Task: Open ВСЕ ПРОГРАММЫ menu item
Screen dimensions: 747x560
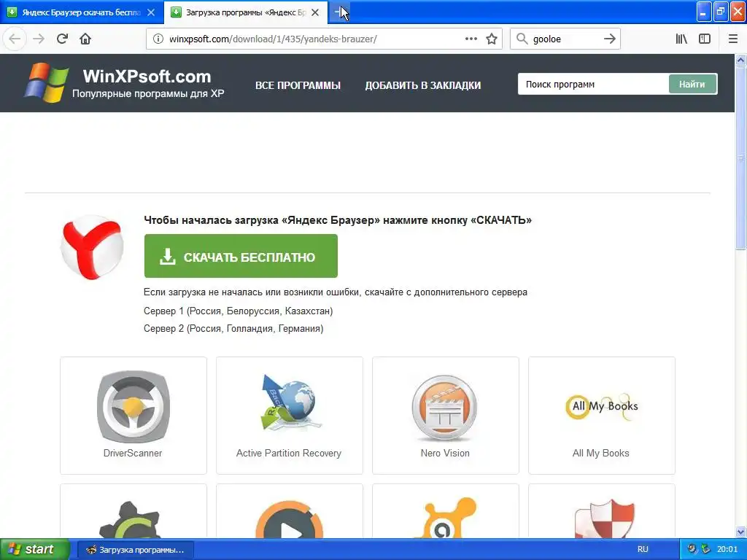Action: 298,85
